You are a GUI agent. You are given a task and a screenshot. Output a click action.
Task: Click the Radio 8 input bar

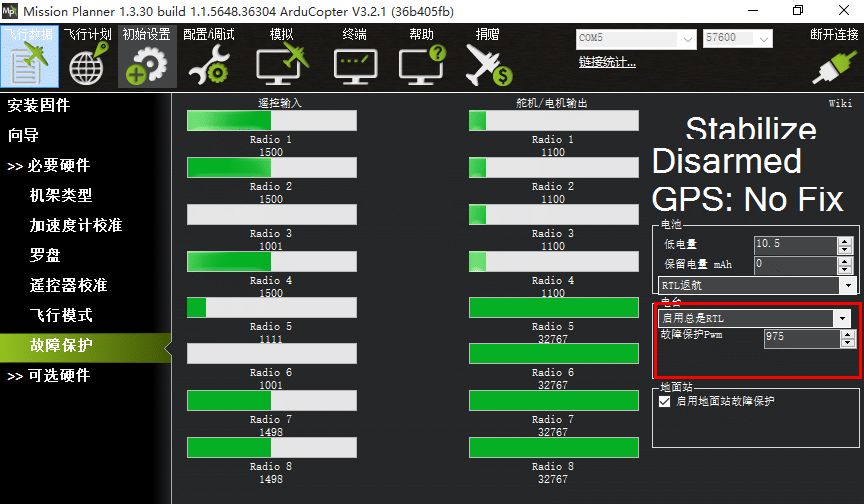272,447
